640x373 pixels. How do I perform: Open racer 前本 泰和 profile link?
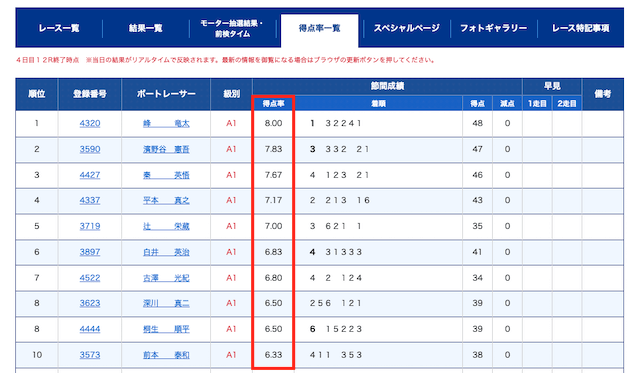click(166, 355)
